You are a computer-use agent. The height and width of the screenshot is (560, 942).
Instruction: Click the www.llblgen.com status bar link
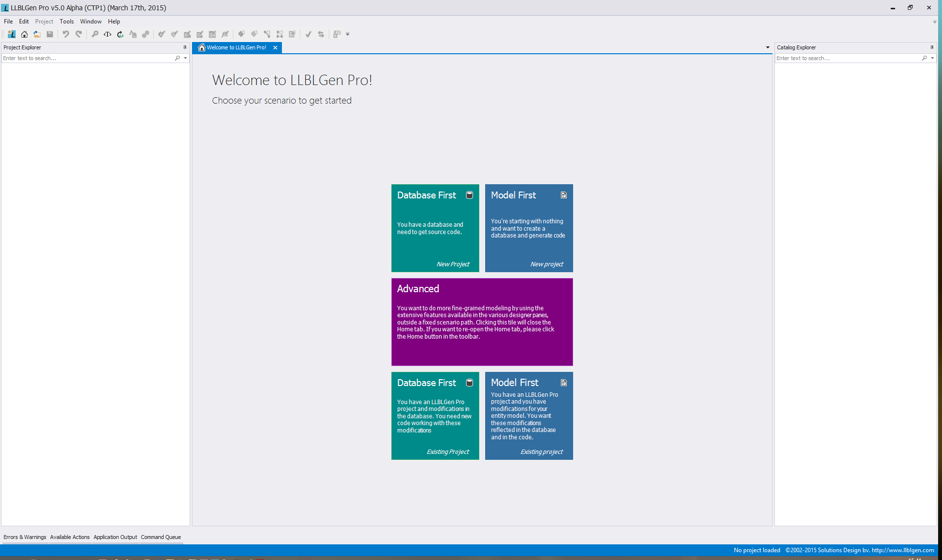(903, 550)
